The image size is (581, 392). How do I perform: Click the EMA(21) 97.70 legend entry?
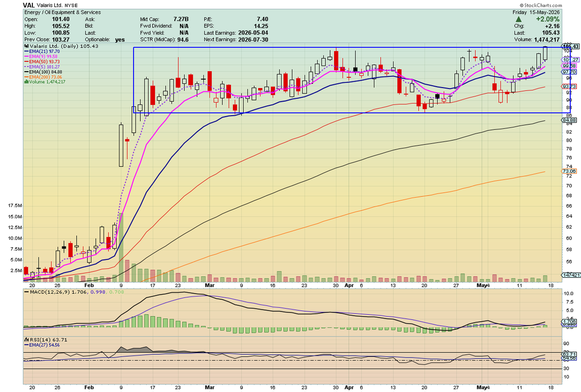click(x=42, y=51)
